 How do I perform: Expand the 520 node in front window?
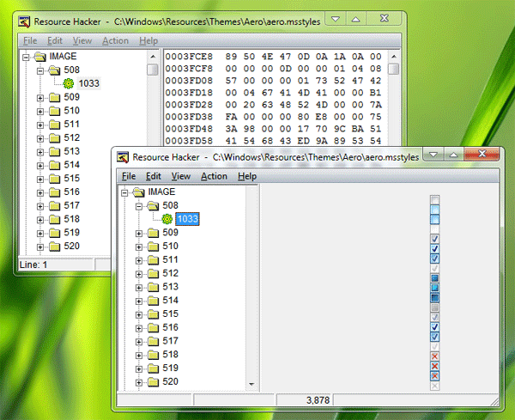[139, 382]
